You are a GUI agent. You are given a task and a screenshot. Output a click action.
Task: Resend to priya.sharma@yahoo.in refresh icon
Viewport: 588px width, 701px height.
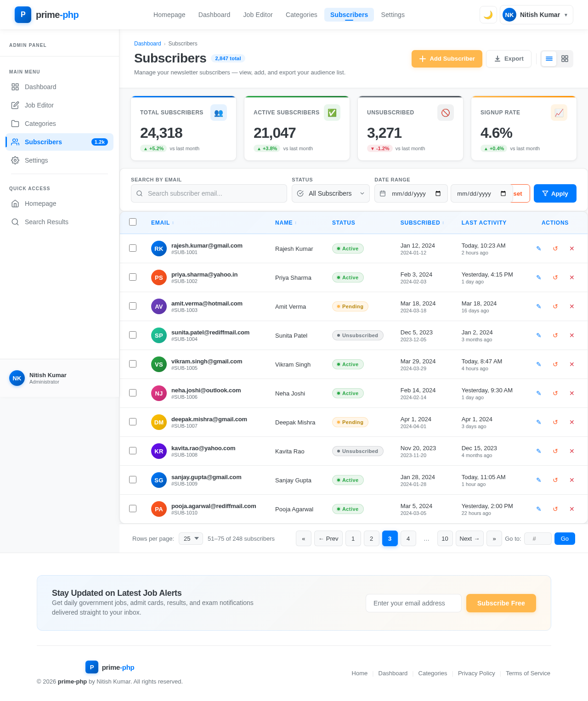point(555,277)
